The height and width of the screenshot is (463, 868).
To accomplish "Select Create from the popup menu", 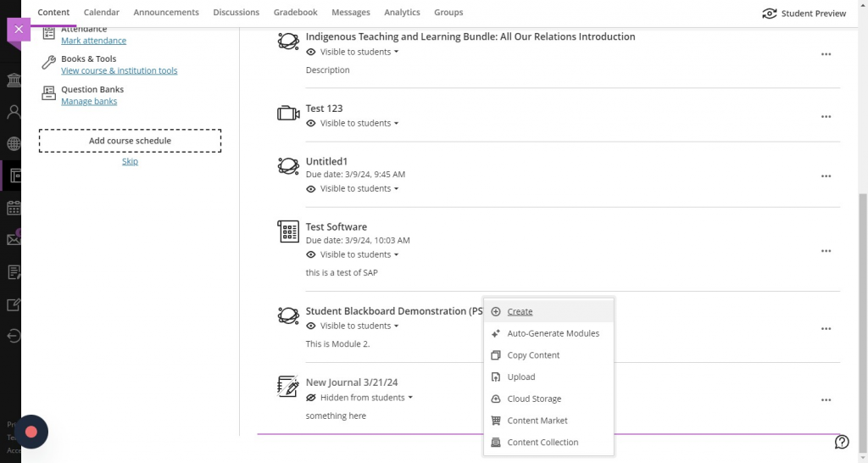I will pyautogui.click(x=520, y=311).
